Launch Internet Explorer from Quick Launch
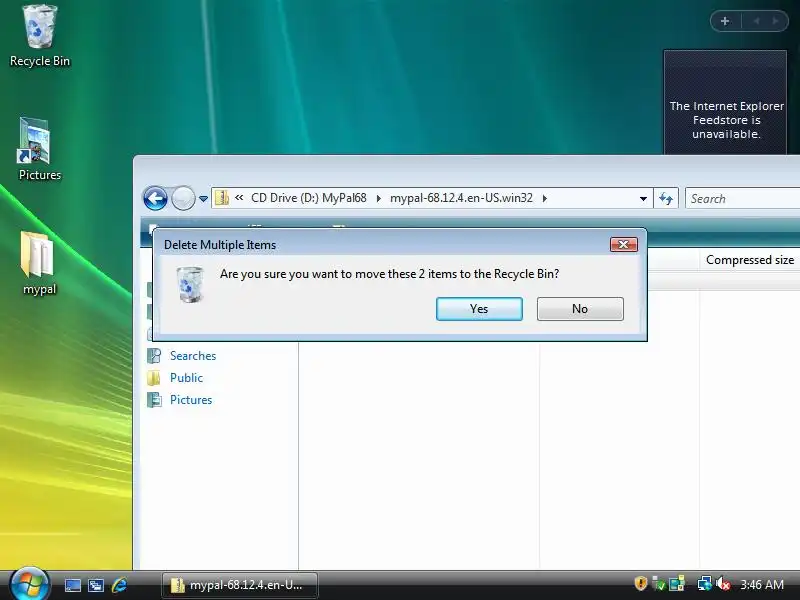 point(119,585)
